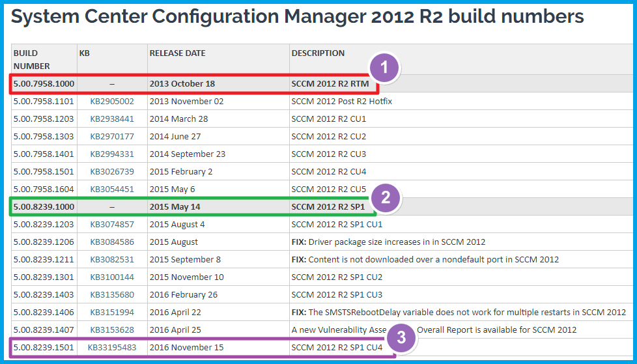Select build number 5.00.7958.1000
This screenshot has width=637, height=364.
click(x=44, y=84)
